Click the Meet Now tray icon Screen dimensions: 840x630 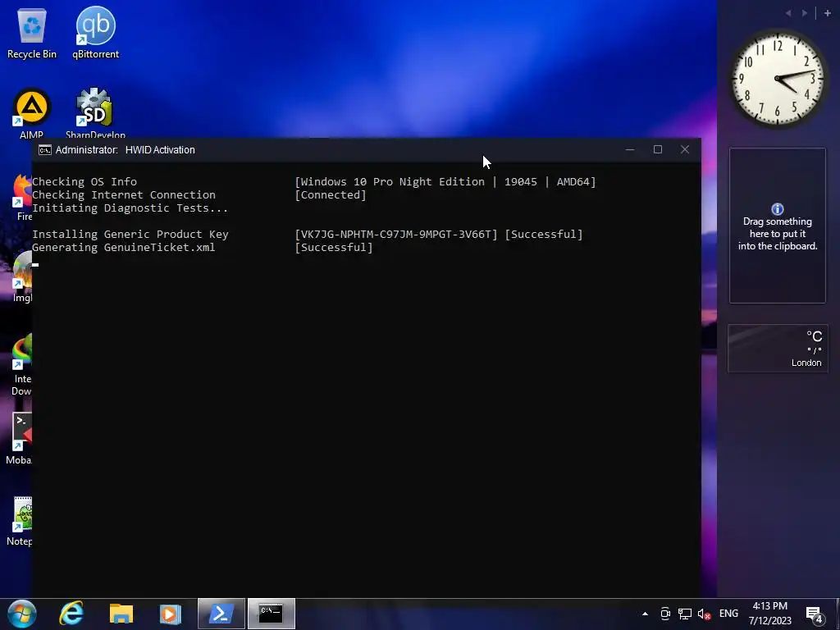tap(664, 614)
